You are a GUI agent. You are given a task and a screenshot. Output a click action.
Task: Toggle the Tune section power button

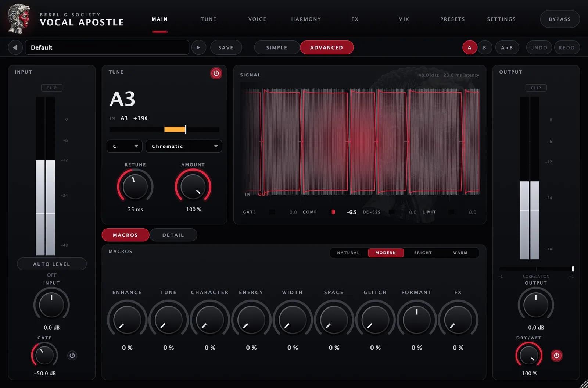coord(216,73)
